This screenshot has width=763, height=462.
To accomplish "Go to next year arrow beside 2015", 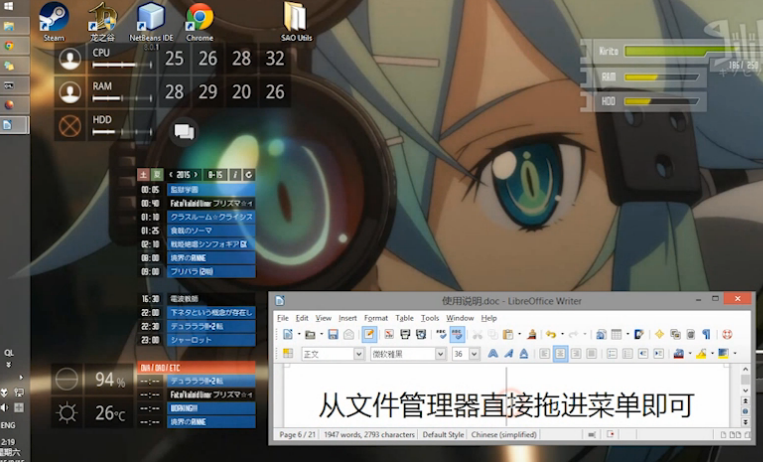I will pyautogui.click(x=196, y=175).
